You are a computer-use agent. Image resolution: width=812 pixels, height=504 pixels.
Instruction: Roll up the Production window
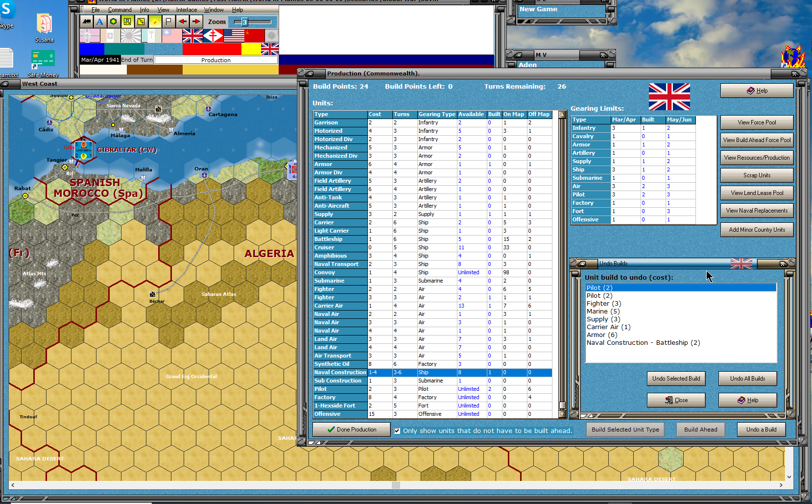[310, 73]
